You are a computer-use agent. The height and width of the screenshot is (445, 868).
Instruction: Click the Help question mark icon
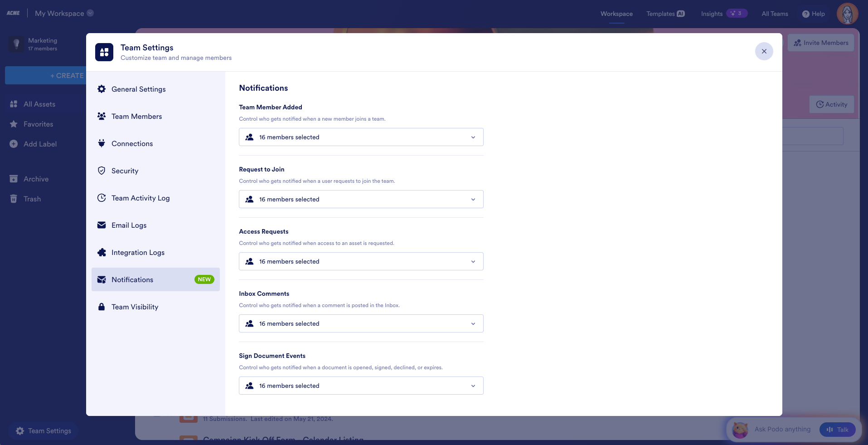[805, 14]
